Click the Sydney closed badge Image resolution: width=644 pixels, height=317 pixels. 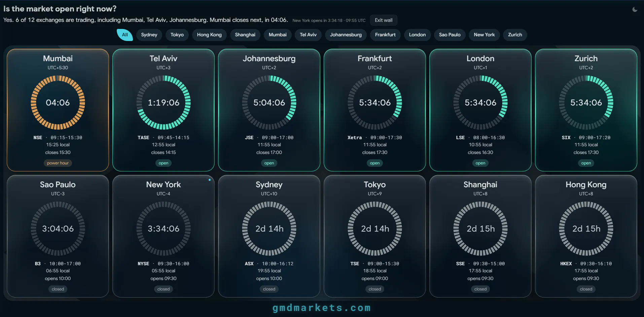(x=269, y=289)
